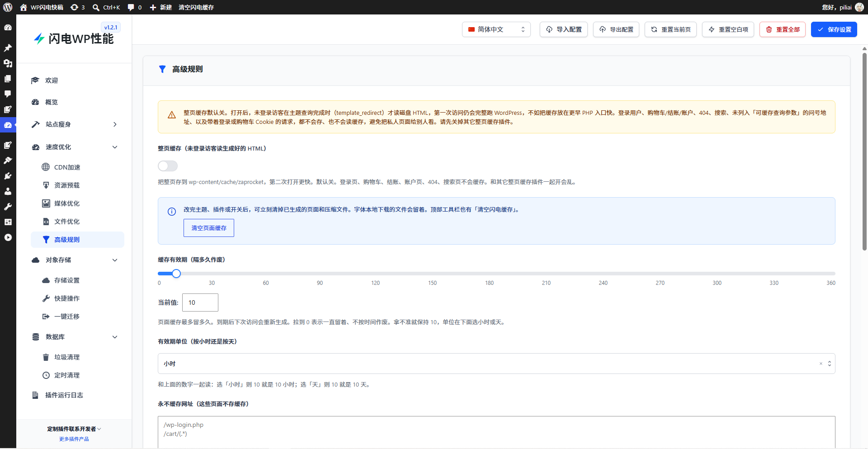Click the 导入配置 button

pos(564,29)
